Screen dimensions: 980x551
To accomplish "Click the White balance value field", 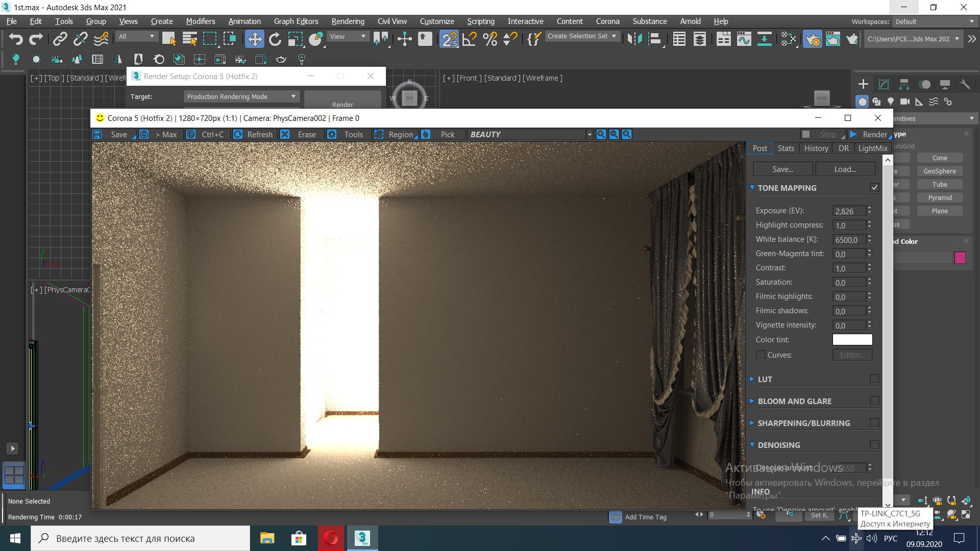I will click(849, 239).
